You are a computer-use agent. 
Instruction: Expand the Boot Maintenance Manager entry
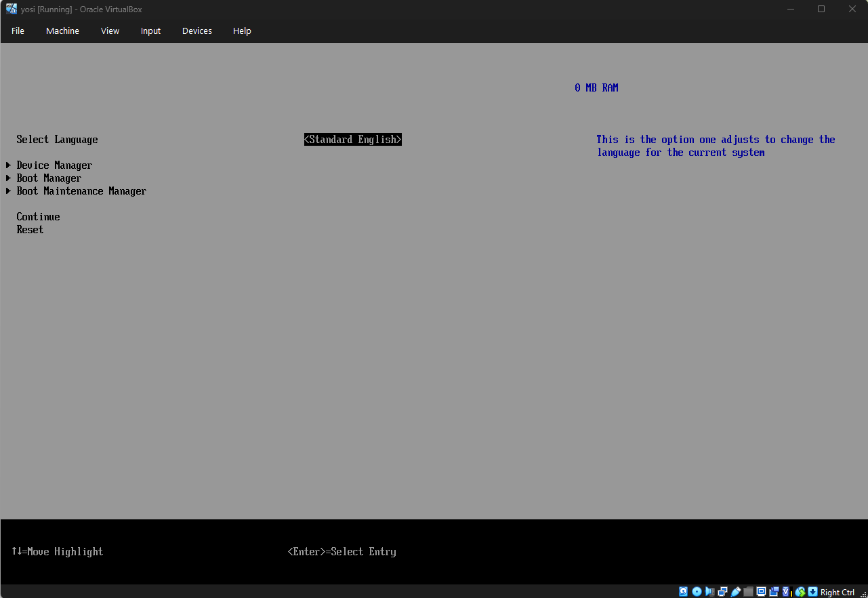coord(81,191)
